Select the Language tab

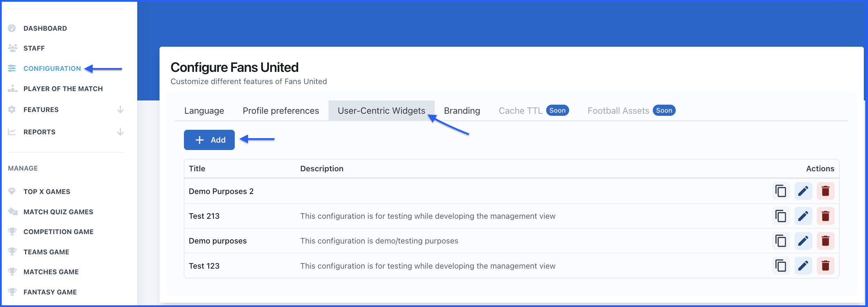(x=204, y=111)
